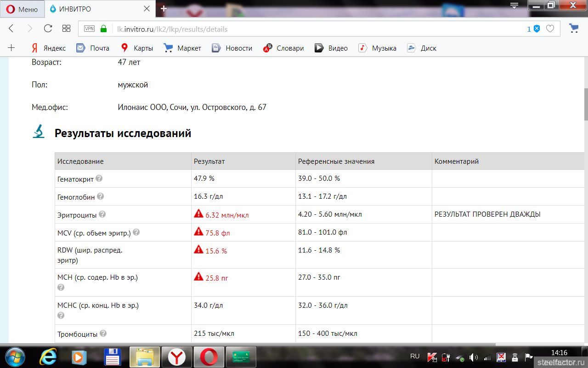Viewport: 588px width, 368px height.
Task: Open the Диск bookmark
Action: [422, 48]
